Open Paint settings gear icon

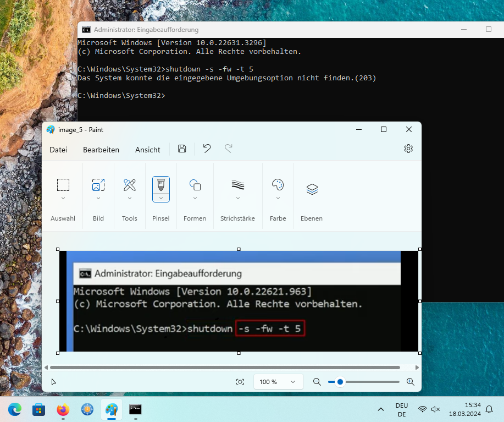click(x=408, y=149)
